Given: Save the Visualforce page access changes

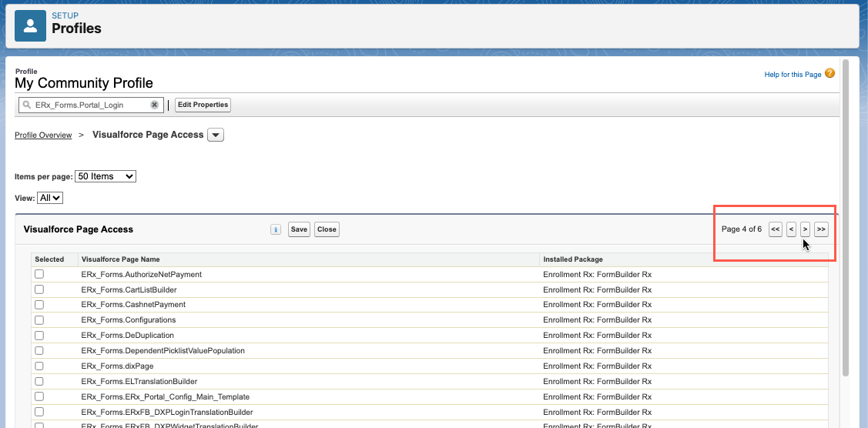Looking at the screenshot, I should [299, 229].
